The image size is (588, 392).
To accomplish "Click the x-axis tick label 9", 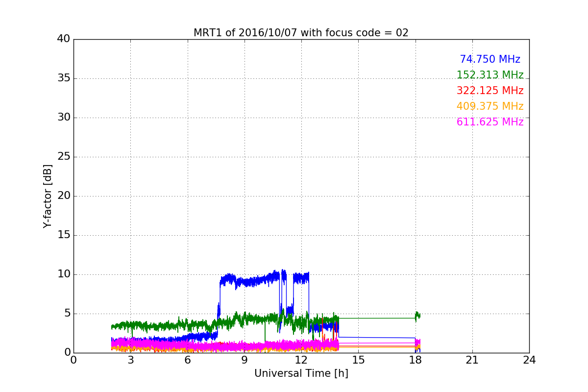I will point(245,360).
